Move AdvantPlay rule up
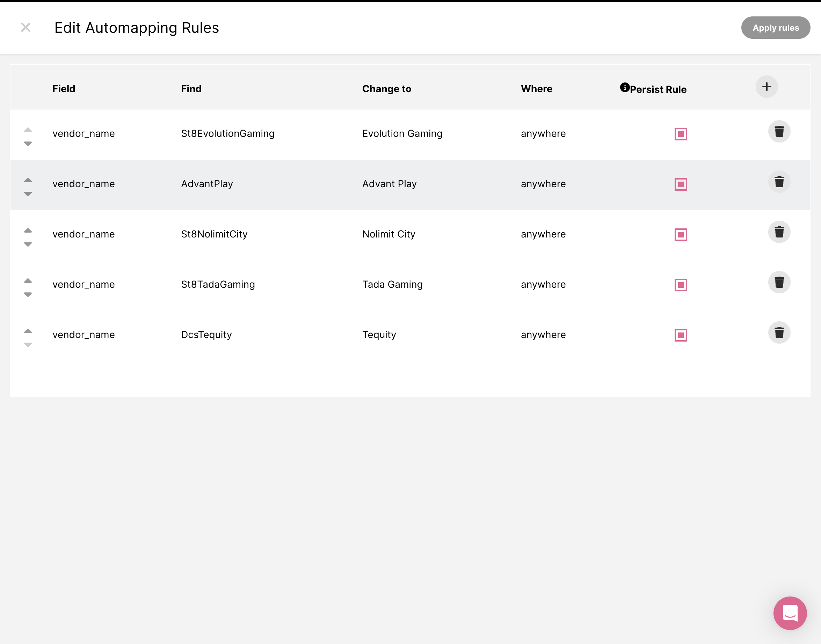 click(28, 180)
